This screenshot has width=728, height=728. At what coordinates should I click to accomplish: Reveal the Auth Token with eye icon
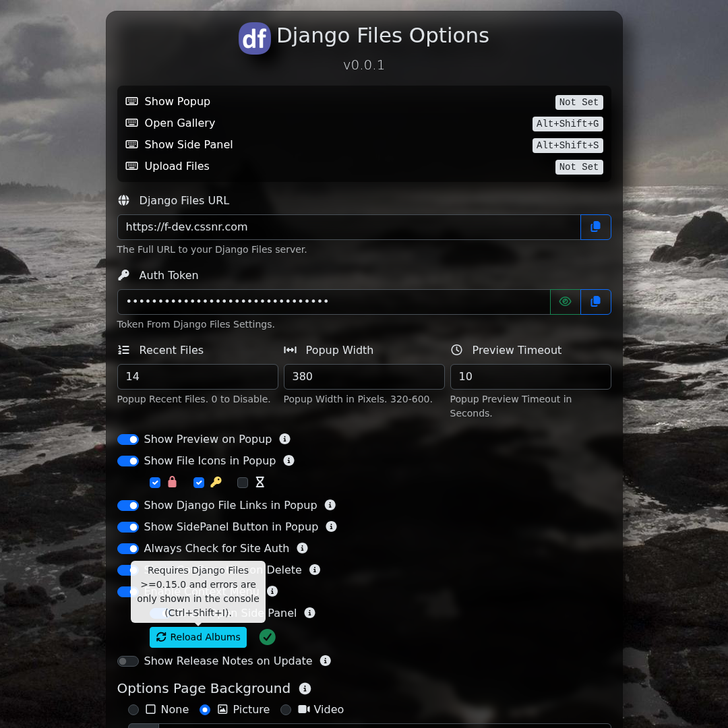[x=565, y=302]
